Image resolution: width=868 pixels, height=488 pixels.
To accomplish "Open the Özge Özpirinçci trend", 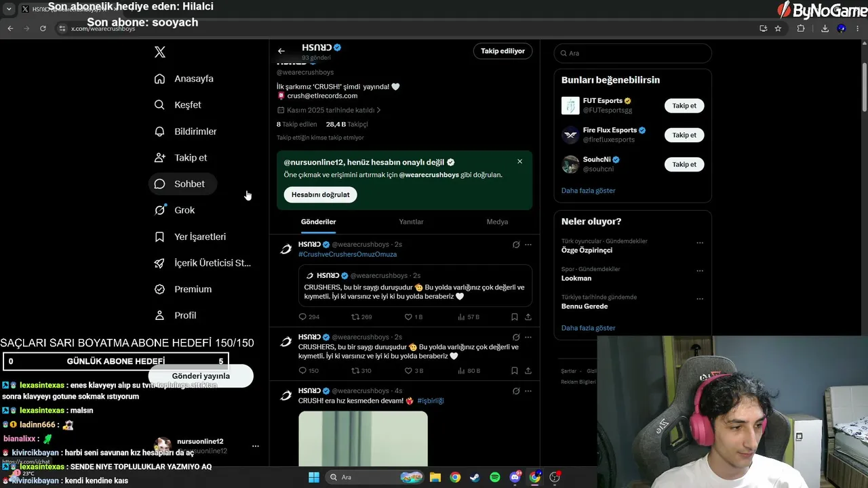I will pos(587,250).
